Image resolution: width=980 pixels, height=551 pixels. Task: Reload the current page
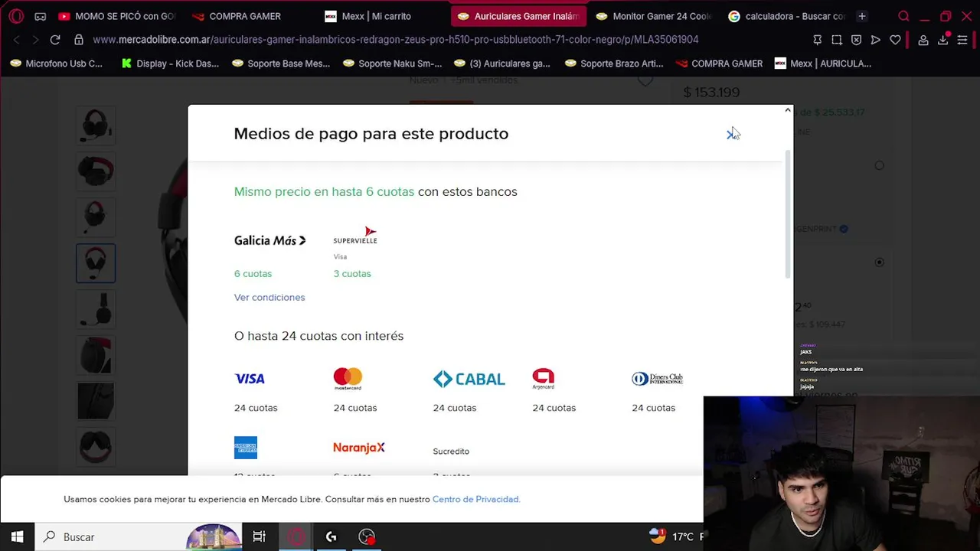pyautogui.click(x=55, y=40)
